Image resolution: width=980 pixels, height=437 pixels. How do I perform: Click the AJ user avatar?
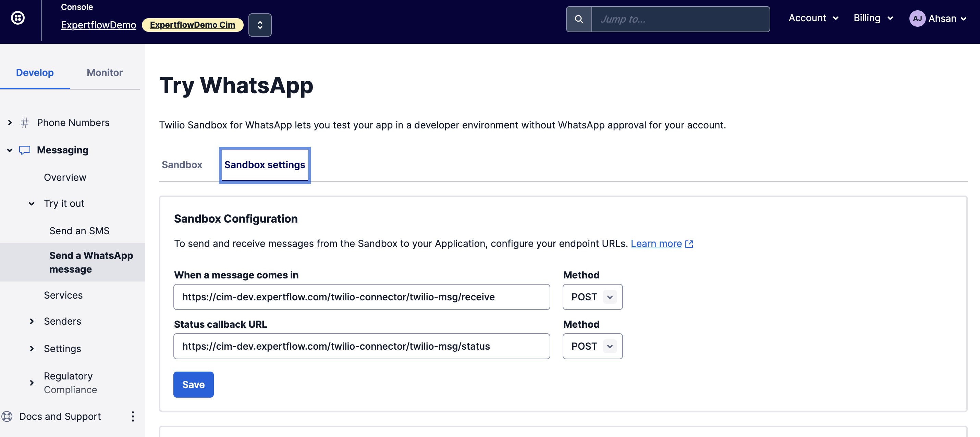917,18
